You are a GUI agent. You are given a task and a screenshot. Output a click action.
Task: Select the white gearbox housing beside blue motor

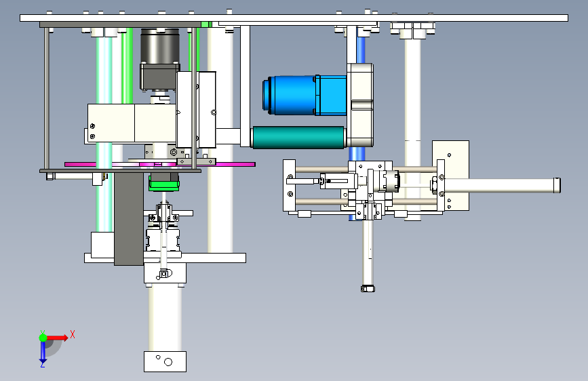[x=360, y=105]
